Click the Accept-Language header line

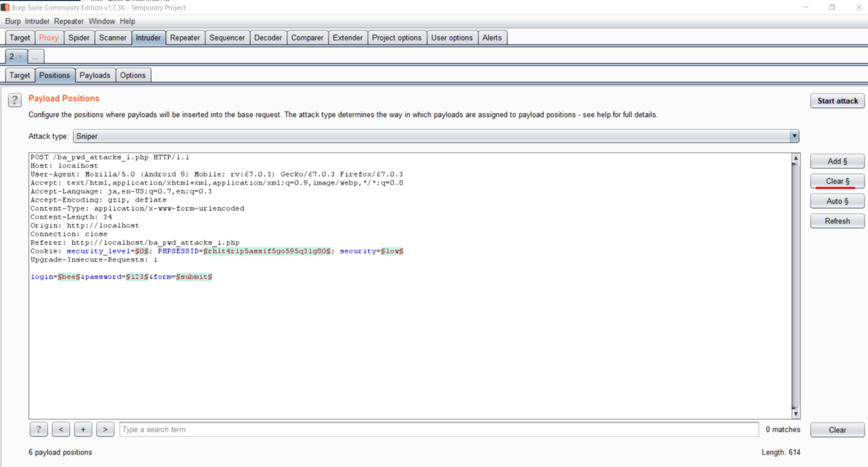coord(121,191)
